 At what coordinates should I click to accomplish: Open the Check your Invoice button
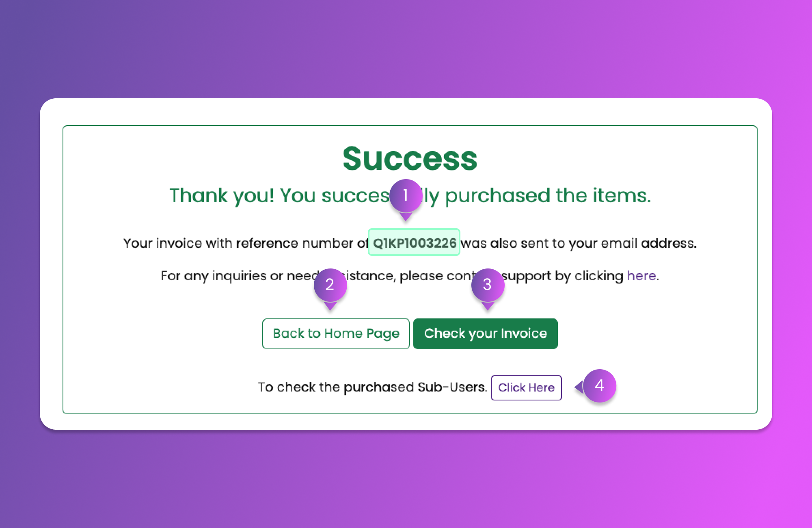click(485, 334)
